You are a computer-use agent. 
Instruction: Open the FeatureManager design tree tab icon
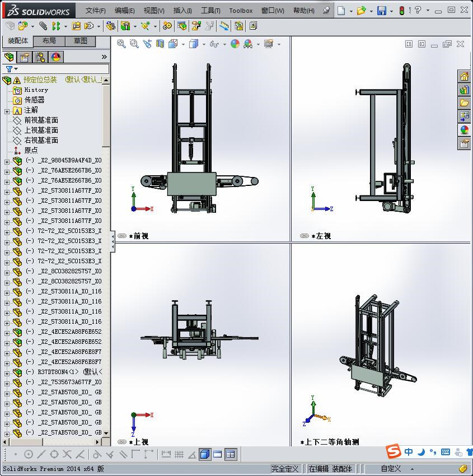tap(9, 57)
